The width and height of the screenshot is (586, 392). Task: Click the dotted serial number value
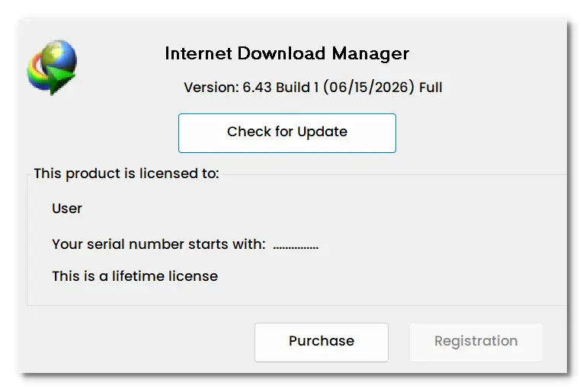(x=296, y=247)
